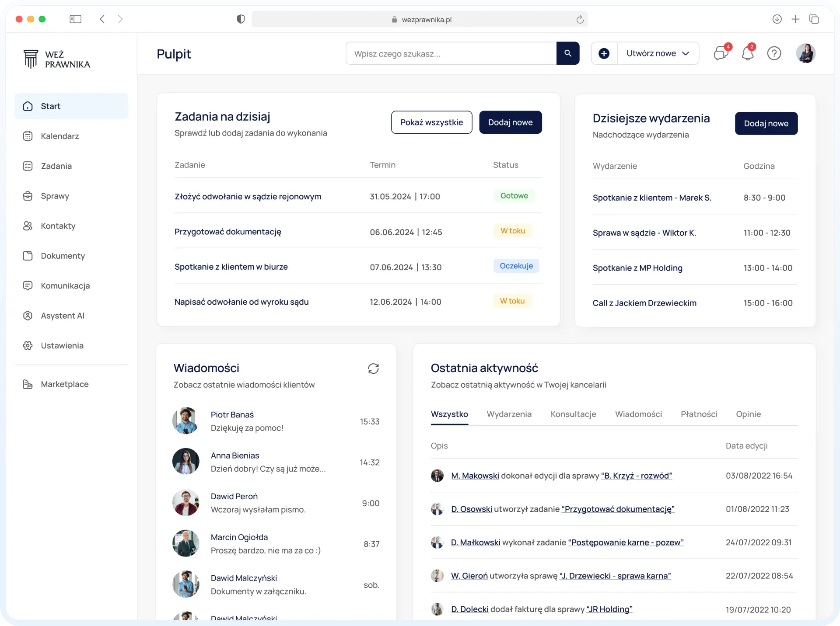
Task: Open Marketplace from the sidebar
Action: 64,384
